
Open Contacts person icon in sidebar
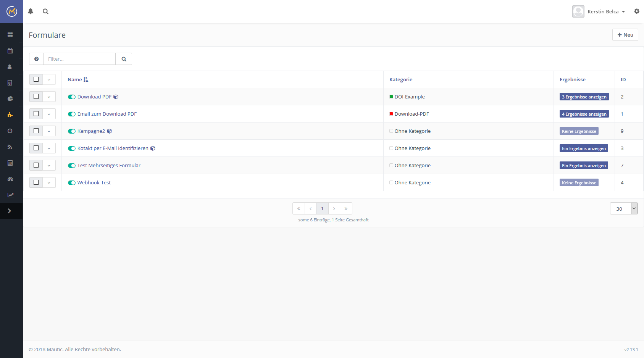click(10, 67)
